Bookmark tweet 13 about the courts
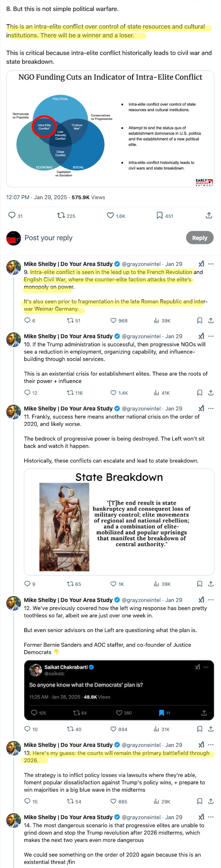The image size is (221, 868). point(200,801)
